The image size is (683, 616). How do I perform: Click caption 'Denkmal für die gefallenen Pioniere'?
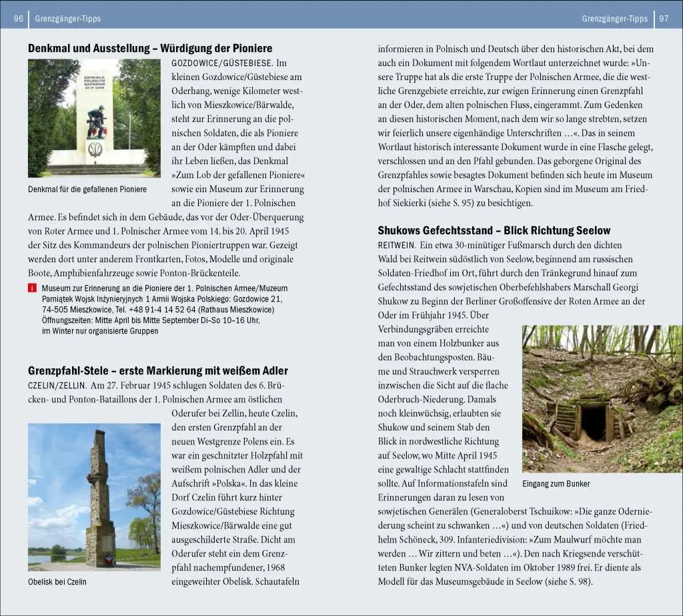87,190
